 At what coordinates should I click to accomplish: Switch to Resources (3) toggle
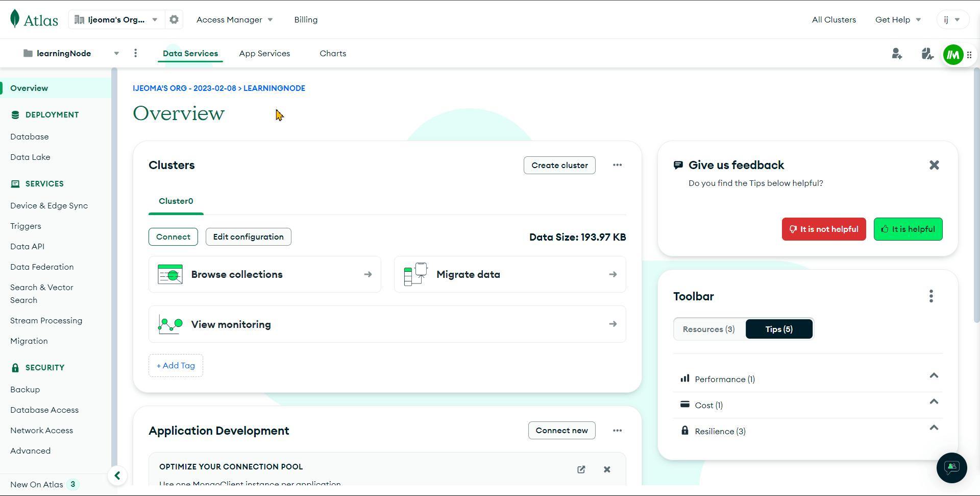(x=709, y=329)
